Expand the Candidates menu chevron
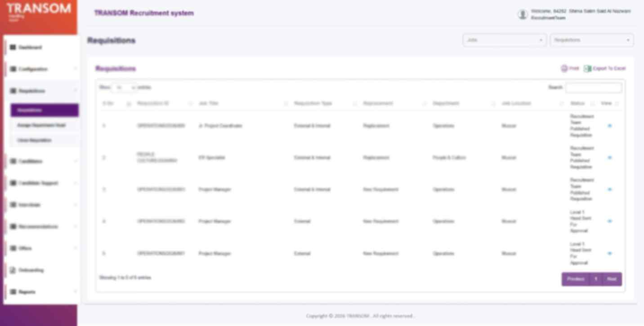 75,161
